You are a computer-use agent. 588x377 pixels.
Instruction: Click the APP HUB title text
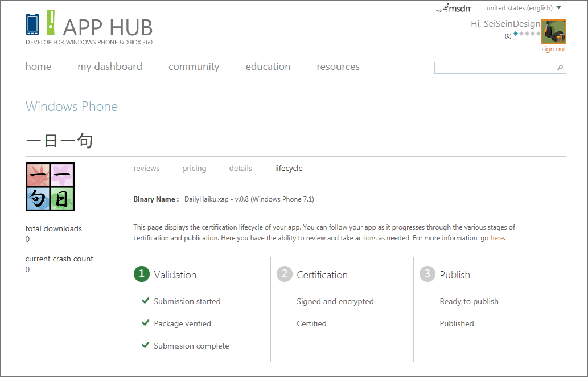point(108,27)
